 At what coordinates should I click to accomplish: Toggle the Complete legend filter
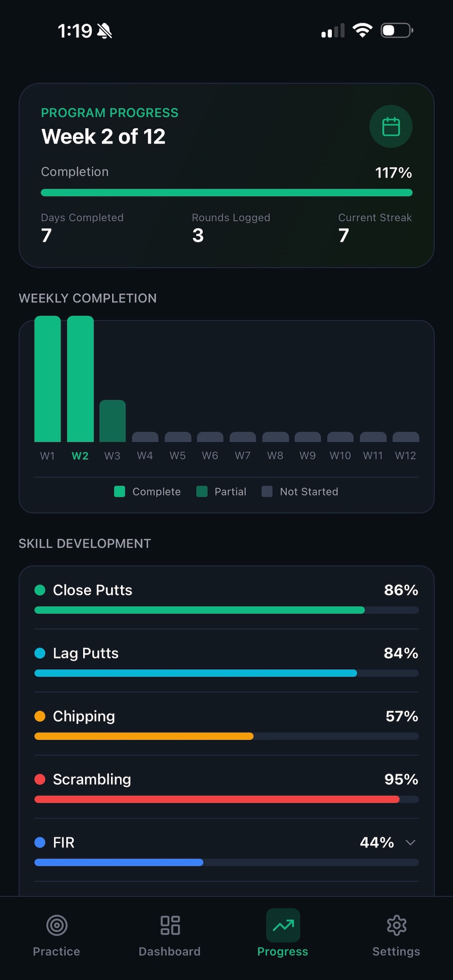(x=147, y=491)
